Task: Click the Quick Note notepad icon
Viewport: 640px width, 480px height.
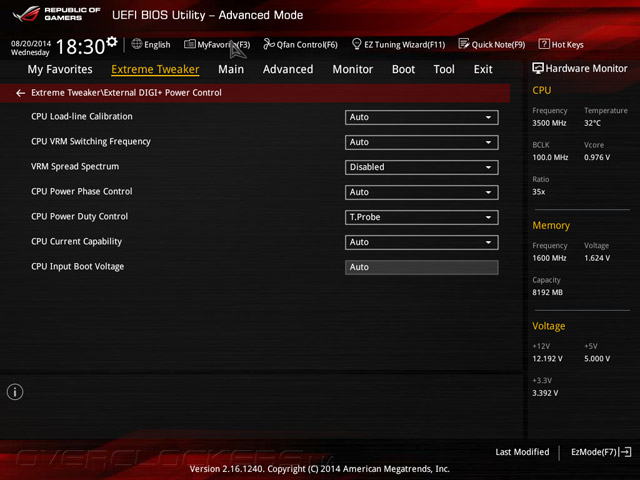Action: coord(463,44)
